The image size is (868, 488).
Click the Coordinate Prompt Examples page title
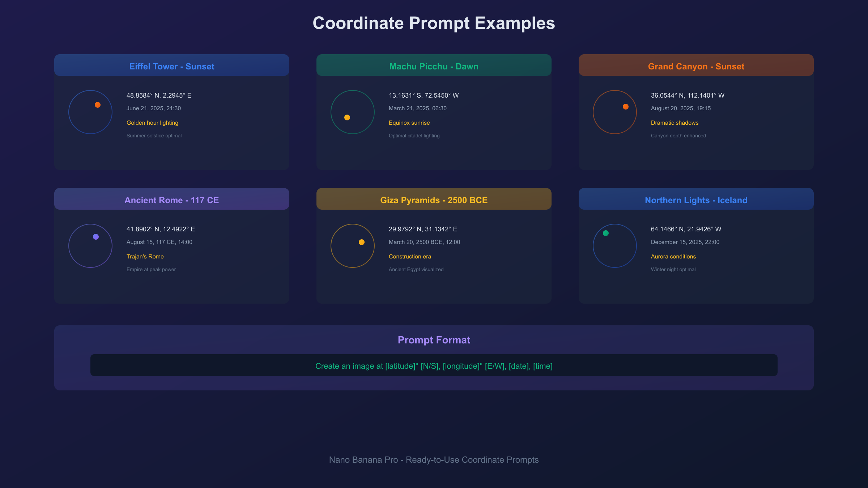coord(434,23)
